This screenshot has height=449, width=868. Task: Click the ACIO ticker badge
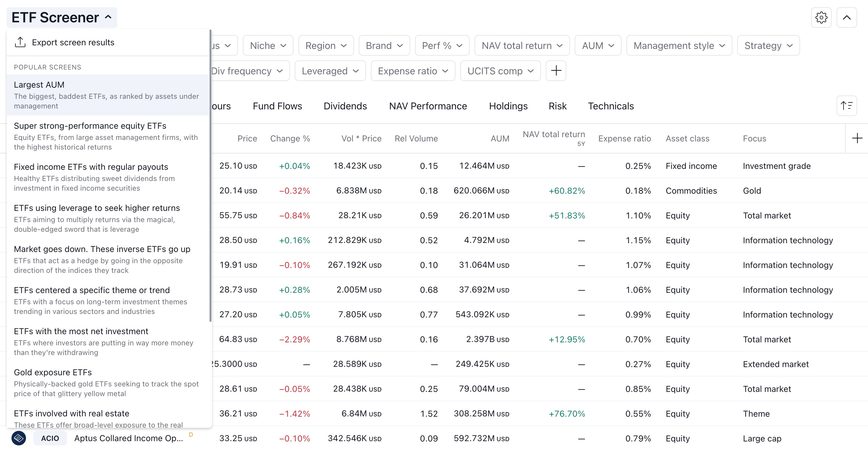coord(50,438)
